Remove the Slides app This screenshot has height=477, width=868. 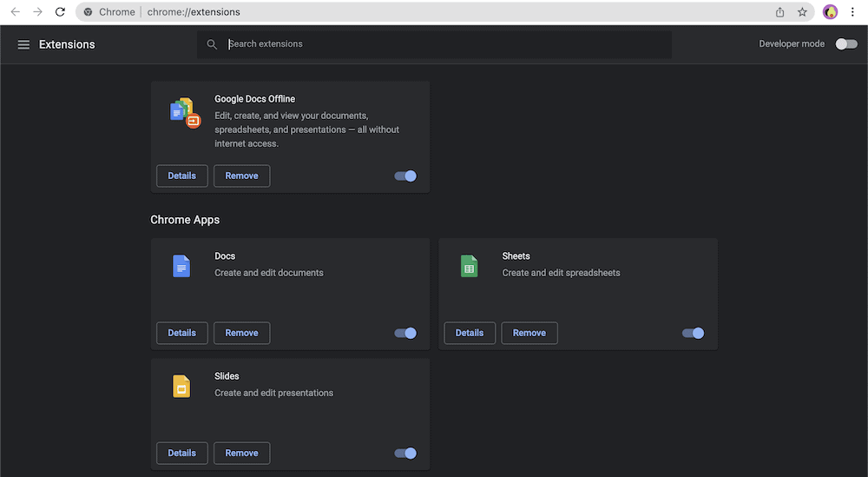pyautogui.click(x=242, y=454)
